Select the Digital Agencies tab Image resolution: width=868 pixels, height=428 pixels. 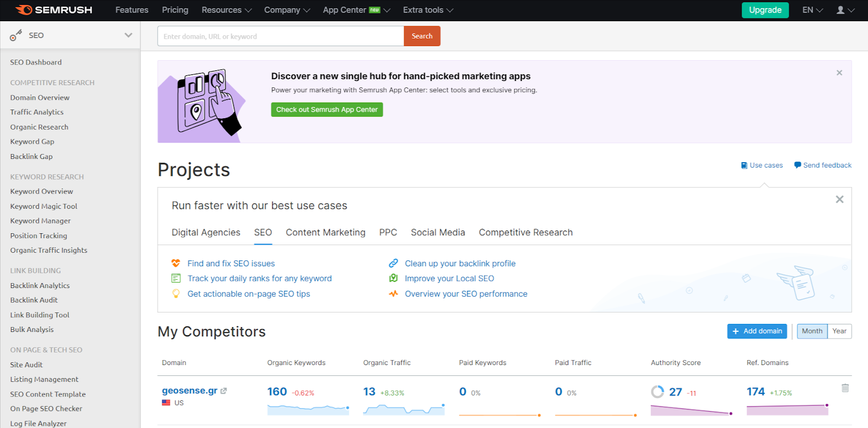206,232
